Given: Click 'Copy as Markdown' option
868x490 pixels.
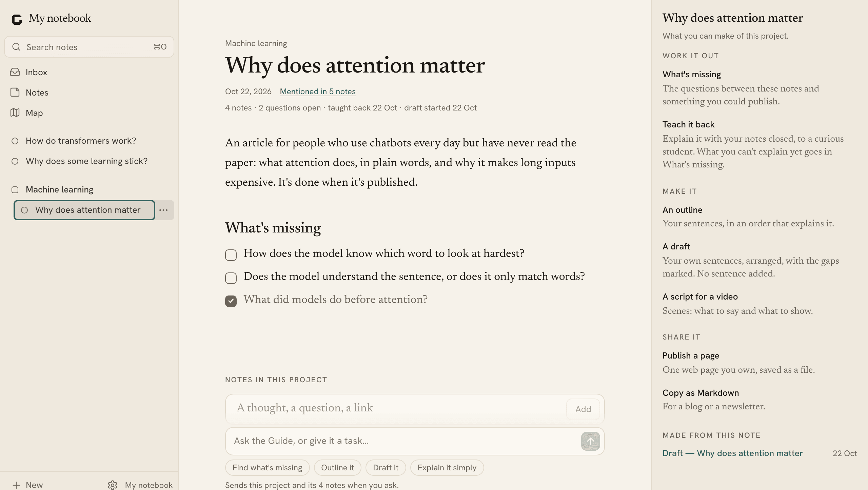Looking at the screenshot, I should click(x=759, y=400).
